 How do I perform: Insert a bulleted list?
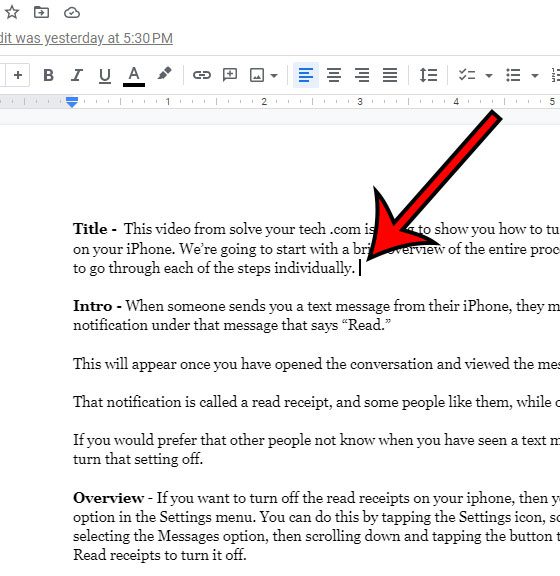point(513,75)
